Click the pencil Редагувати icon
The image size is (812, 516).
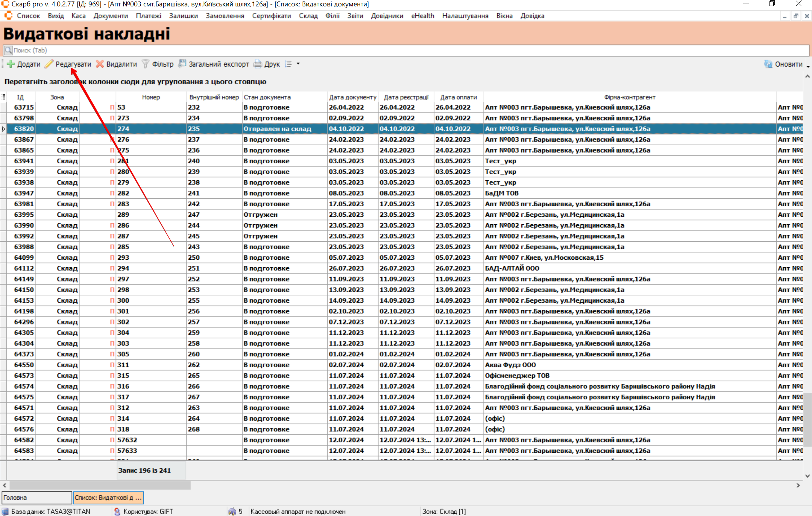pyautogui.click(x=49, y=64)
